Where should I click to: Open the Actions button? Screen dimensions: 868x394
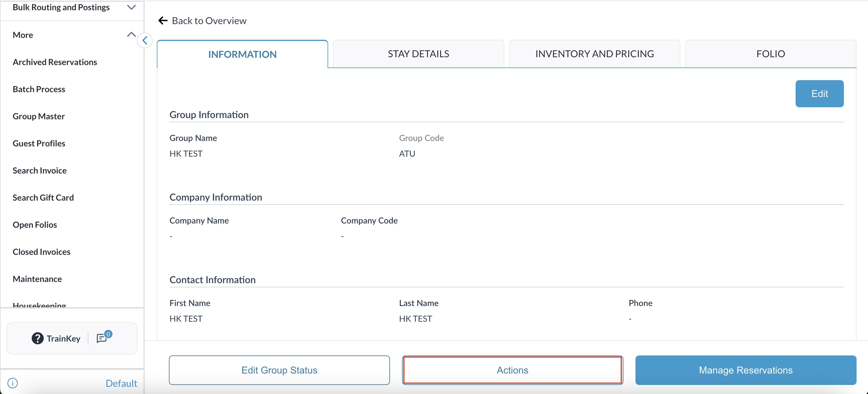tap(512, 370)
